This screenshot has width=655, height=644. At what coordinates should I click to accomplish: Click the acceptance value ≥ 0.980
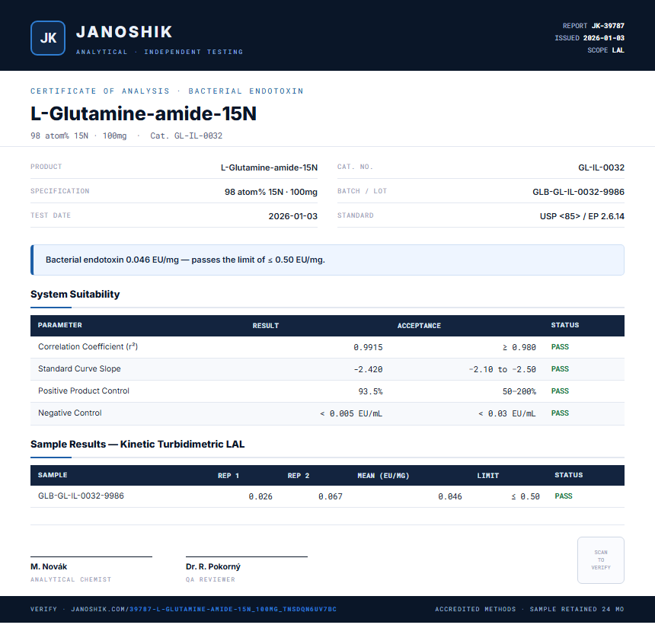519,347
